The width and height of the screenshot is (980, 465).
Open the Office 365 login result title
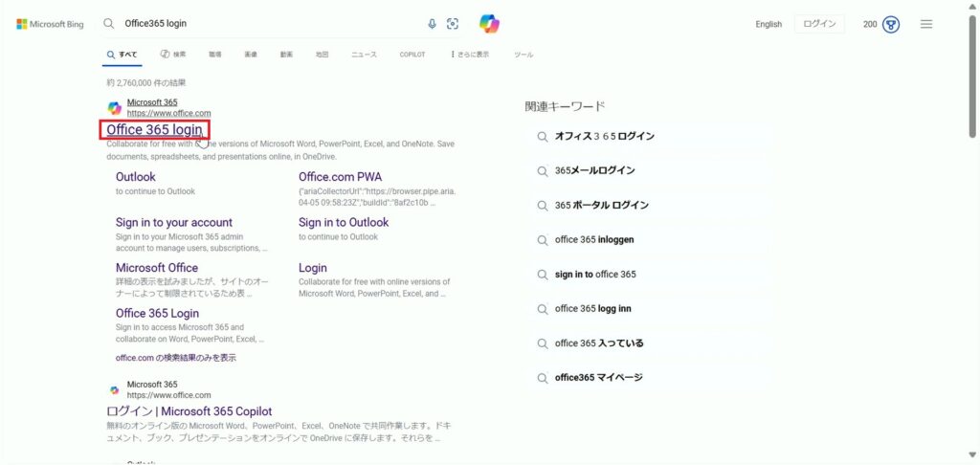tap(154, 130)
